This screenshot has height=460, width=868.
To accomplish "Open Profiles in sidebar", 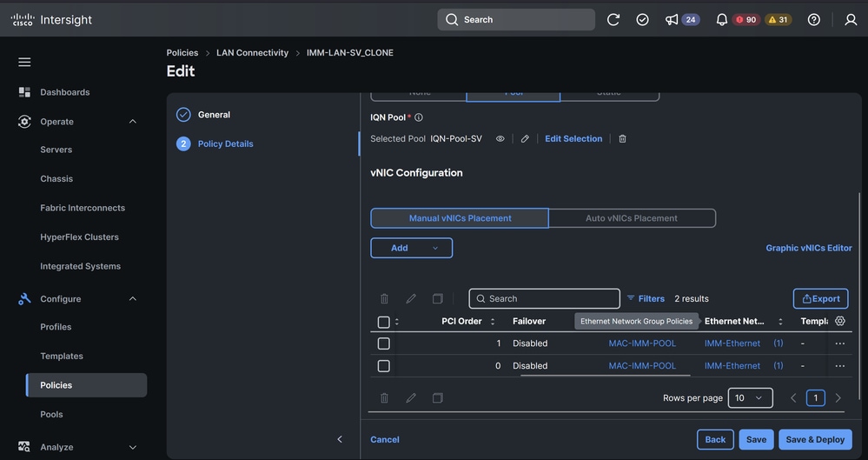I will (x=56, y=327).
